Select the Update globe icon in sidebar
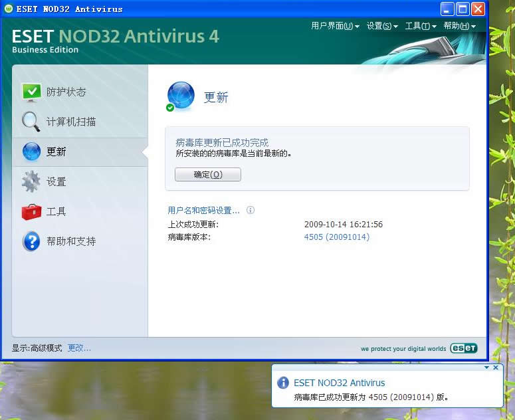Screen dimensions: 515x420 pos(31,152)
